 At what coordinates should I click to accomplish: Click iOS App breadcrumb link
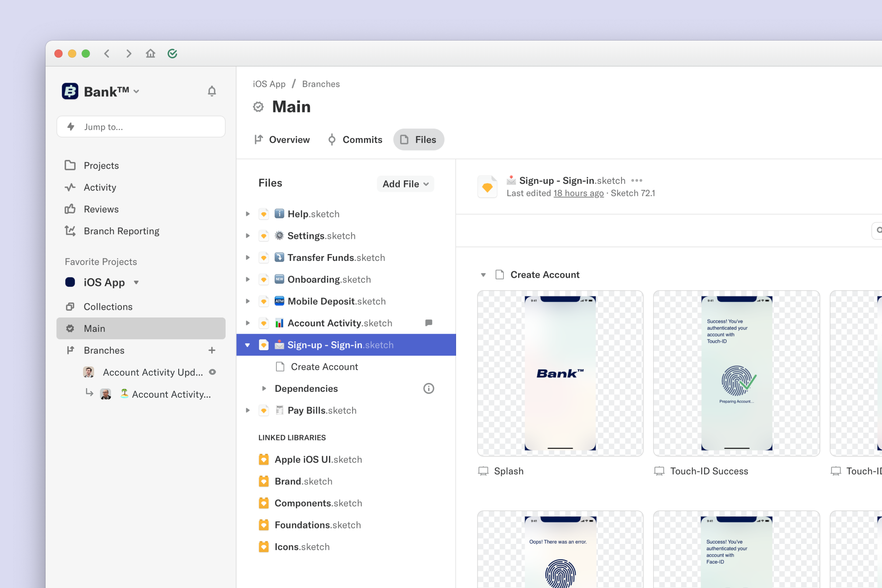click(x=269, y=84)
